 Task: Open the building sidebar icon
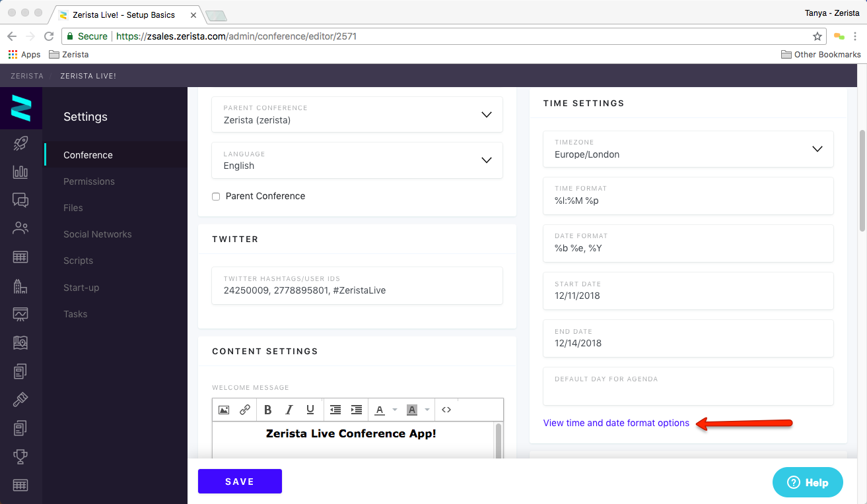point(20,286)
